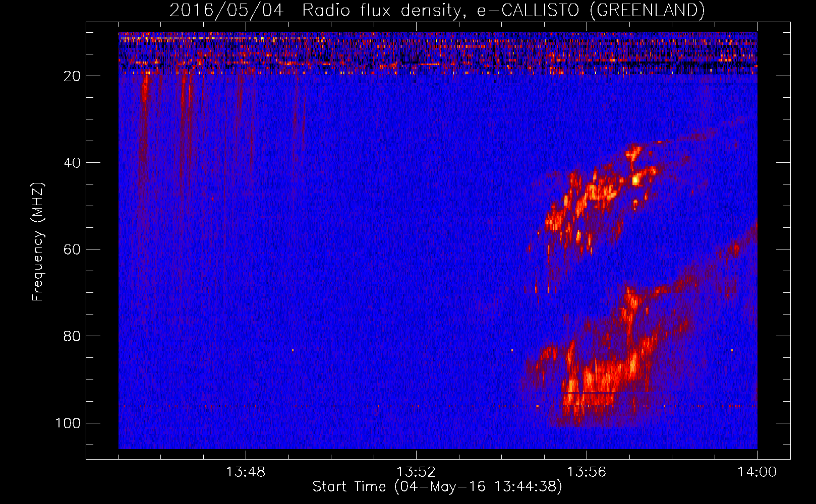The height and width of the screenshot is (504, 816).
Task: Click the '13:56' time tick label
Action: (x=587, y=472)
